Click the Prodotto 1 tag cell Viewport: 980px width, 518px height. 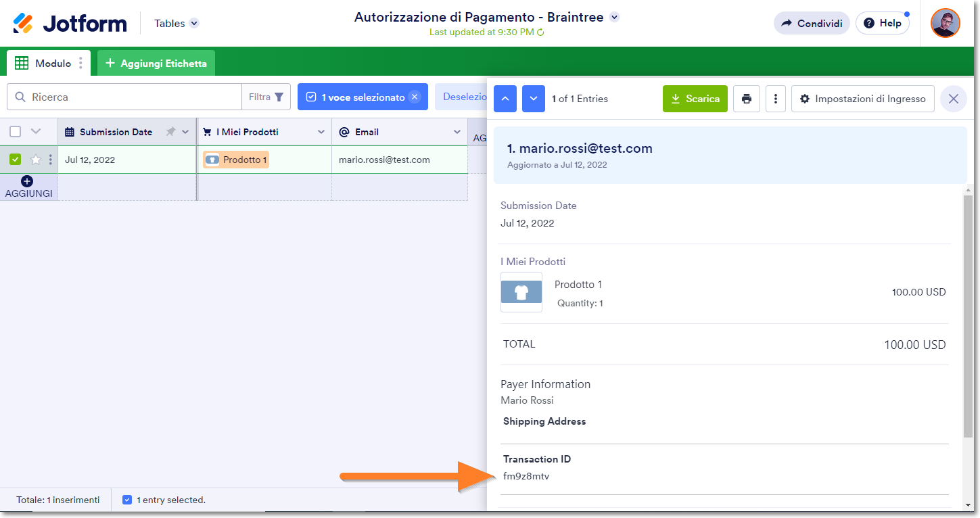[236, 160]
